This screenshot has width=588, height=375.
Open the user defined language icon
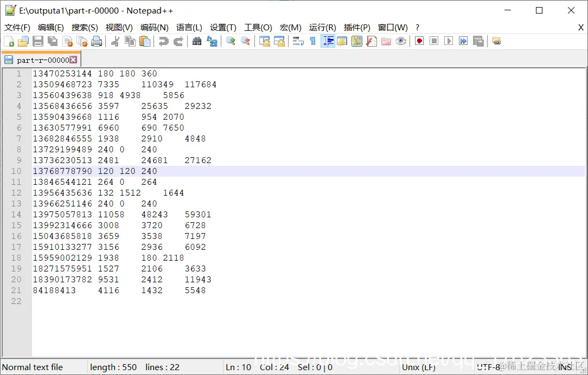[342, 41]
